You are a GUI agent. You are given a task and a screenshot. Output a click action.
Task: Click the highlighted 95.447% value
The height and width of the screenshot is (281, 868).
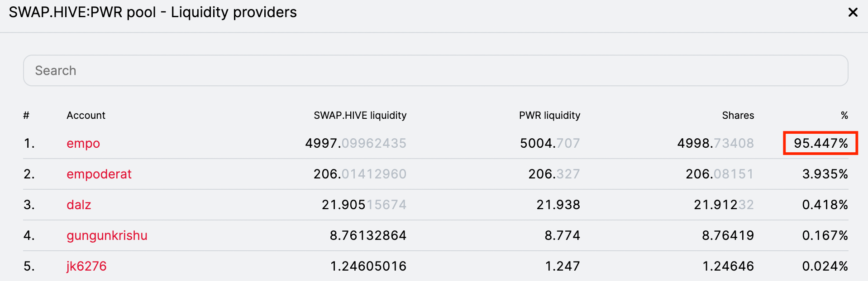click(820, 143)
